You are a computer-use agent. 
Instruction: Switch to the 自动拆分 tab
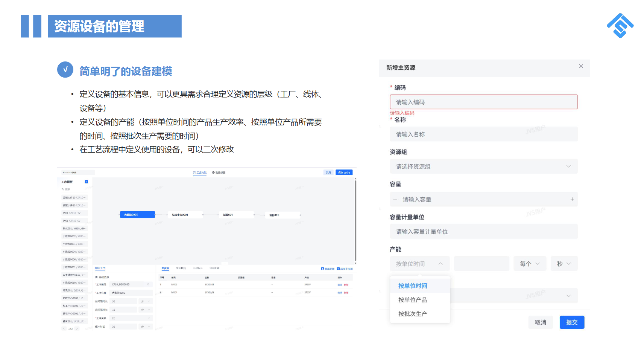point(197,269)
